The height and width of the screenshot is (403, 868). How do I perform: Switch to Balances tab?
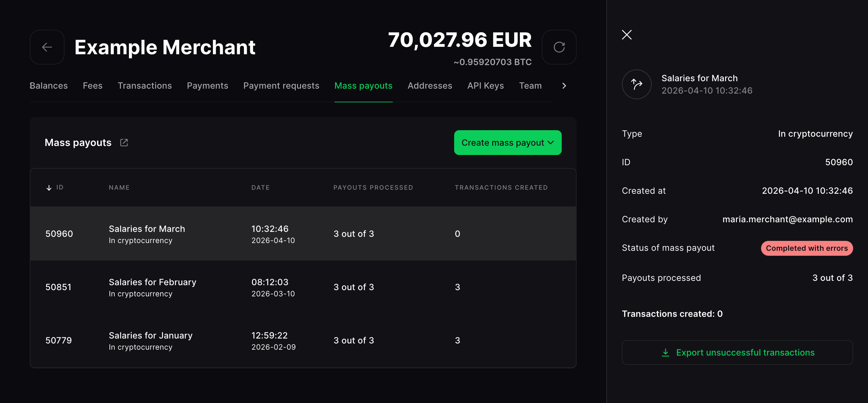pos(49,86)
